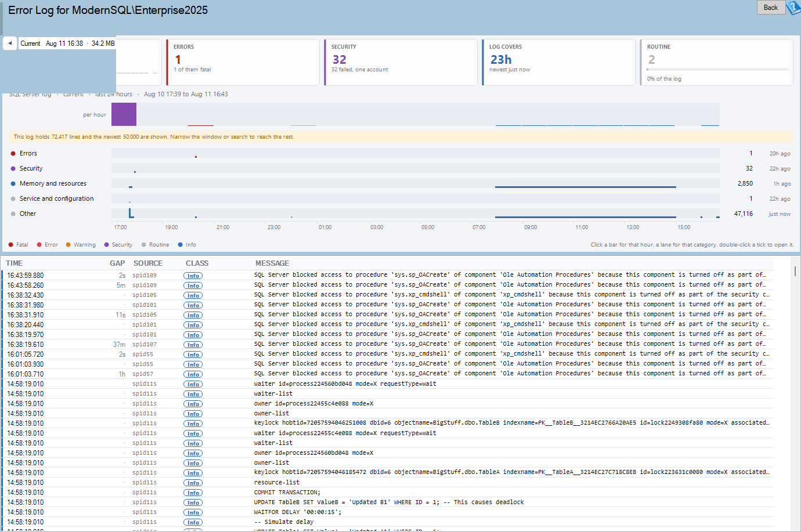Click the 47,116 count in Other lane
Image resolution: width=801 pixels, height=532 pixels.
743,213
